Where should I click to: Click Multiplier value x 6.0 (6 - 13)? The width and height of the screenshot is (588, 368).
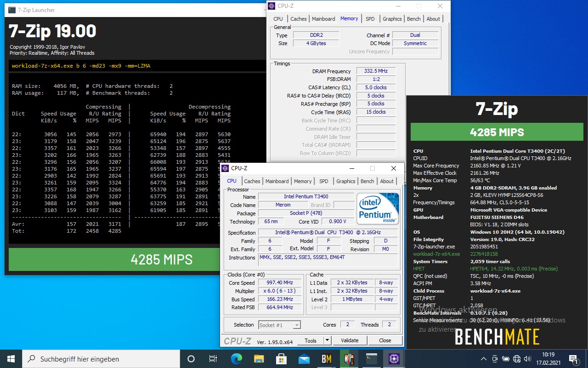(x=279, y=291)
